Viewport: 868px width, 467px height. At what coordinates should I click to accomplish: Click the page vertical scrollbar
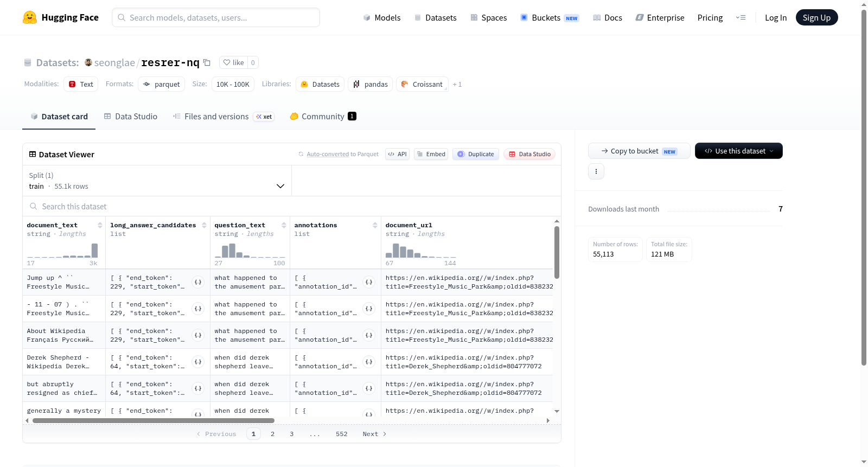[x=864, y=187]
